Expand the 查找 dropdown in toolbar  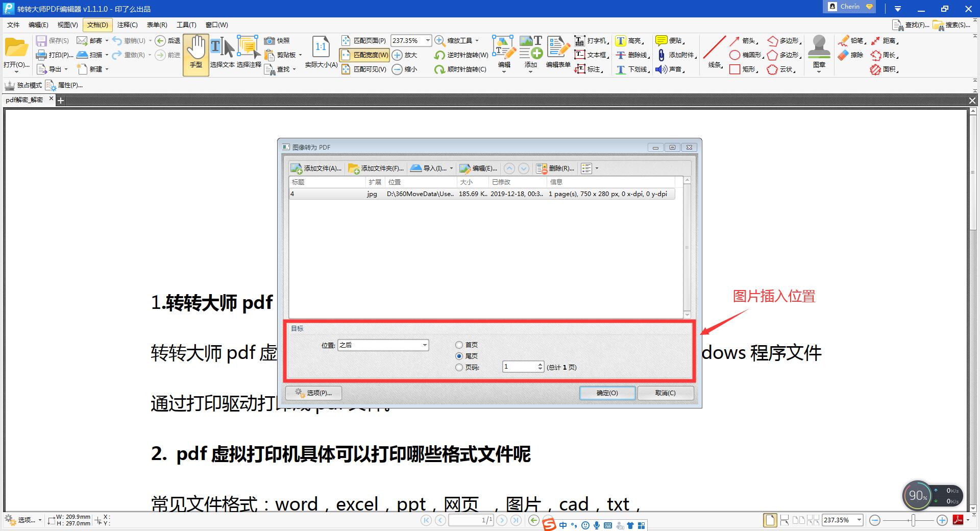pos(295,69)
